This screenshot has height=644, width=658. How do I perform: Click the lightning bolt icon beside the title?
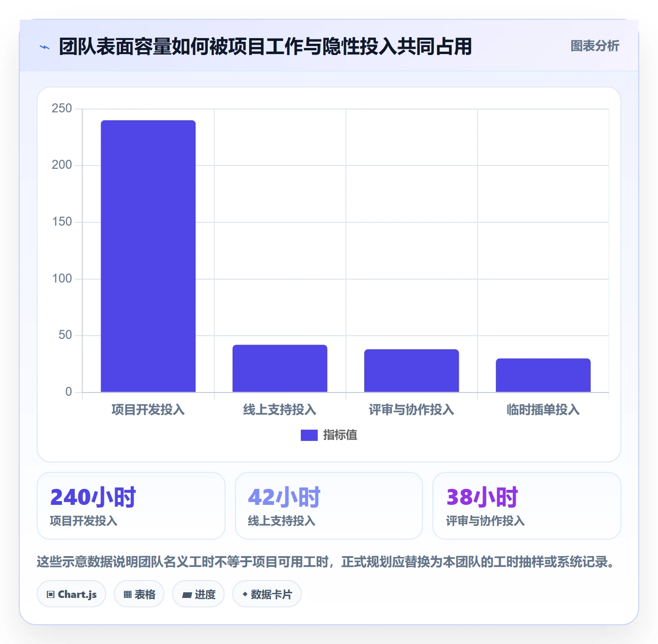(45, 47)
